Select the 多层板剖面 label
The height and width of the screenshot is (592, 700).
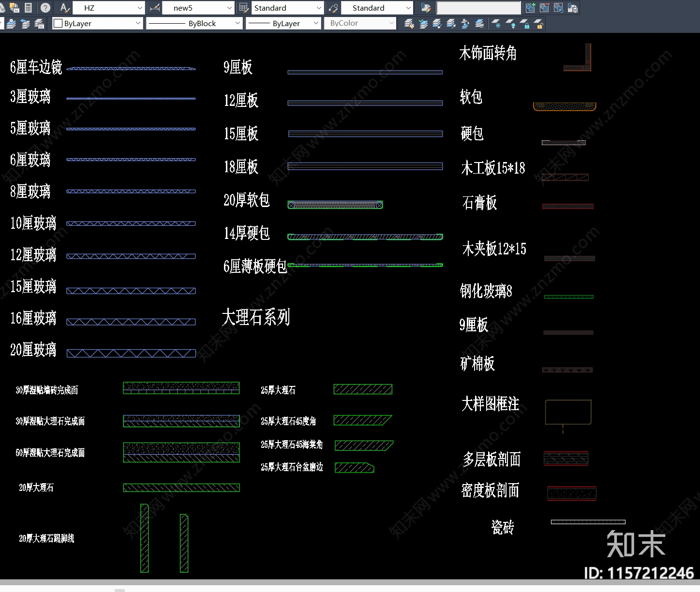click(x=491, y=459)
